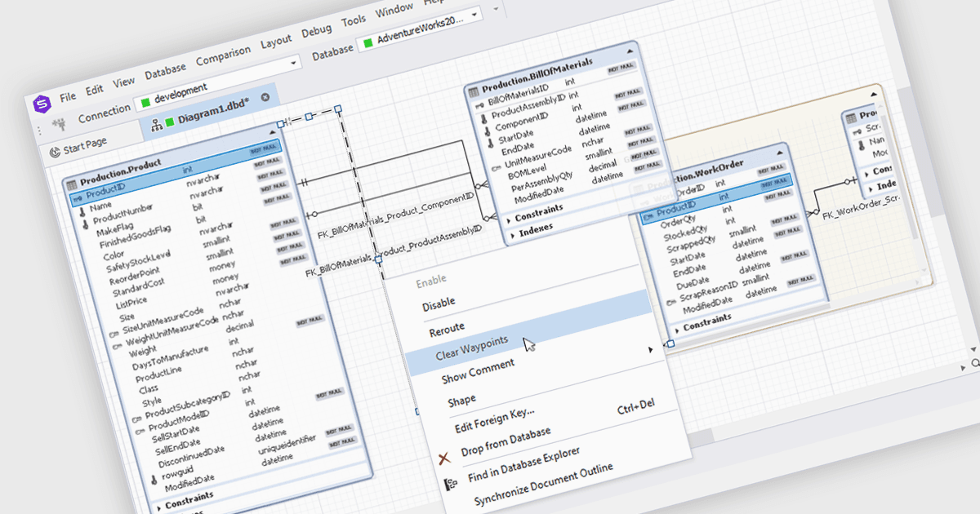Screen dimensions: 980x514
Task: Open the Database menu
Action: 166,71
